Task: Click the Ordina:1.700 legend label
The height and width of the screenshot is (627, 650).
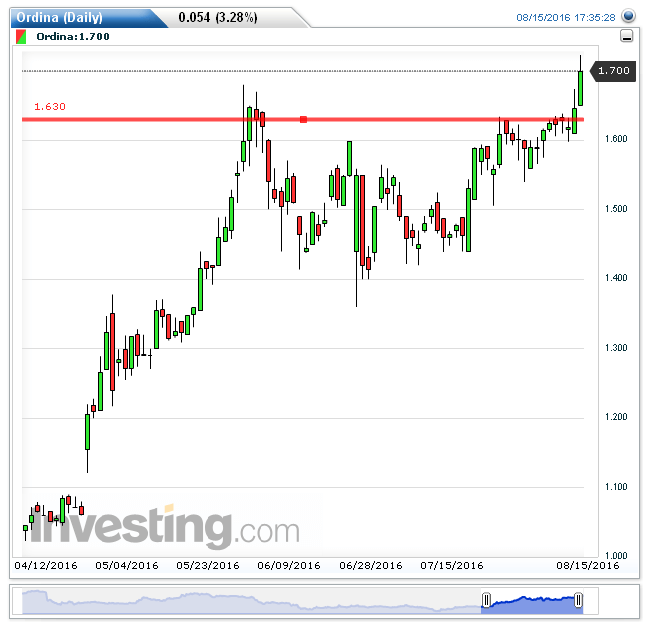Action: click(73, 36)
